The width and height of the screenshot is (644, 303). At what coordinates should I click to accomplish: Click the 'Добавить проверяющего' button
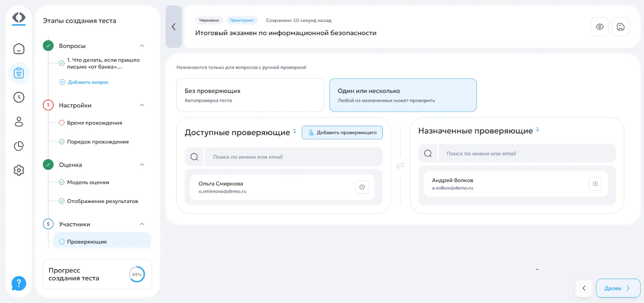342,133
